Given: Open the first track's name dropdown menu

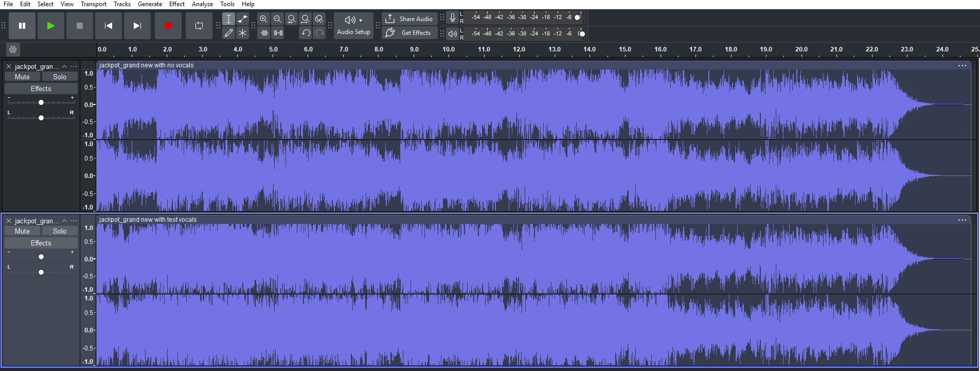Looking at the screenshot, I should (37, 66).
